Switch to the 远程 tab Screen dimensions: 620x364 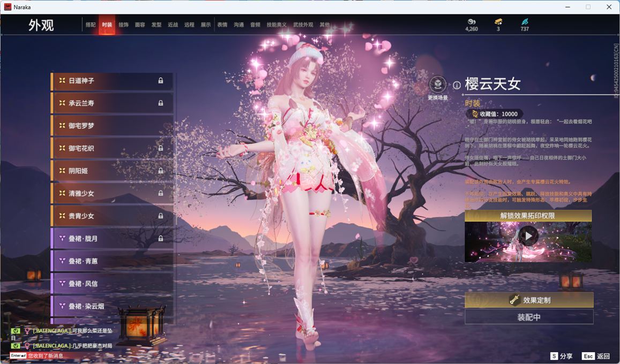coord(189,25)
